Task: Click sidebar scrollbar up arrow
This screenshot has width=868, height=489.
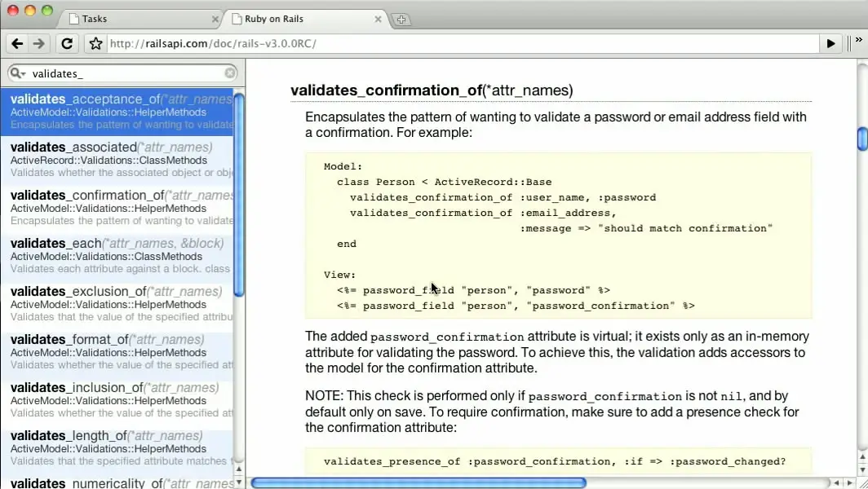Action: [238, 469]
